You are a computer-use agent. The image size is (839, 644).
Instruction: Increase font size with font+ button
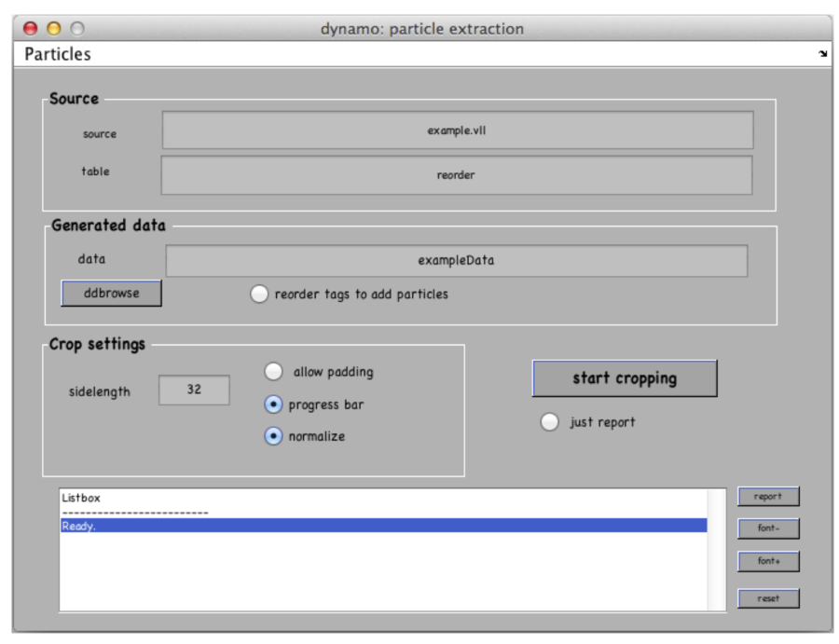[768, 561]
